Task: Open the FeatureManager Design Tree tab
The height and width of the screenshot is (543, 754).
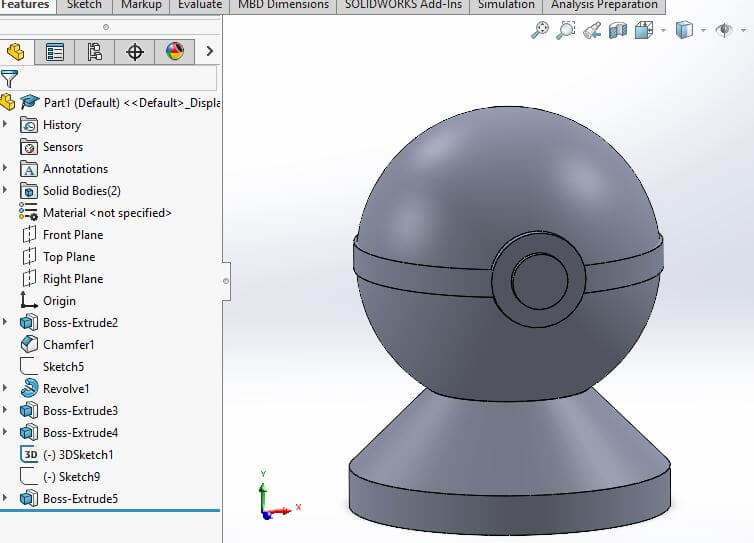Action: [x=16, y=51]
